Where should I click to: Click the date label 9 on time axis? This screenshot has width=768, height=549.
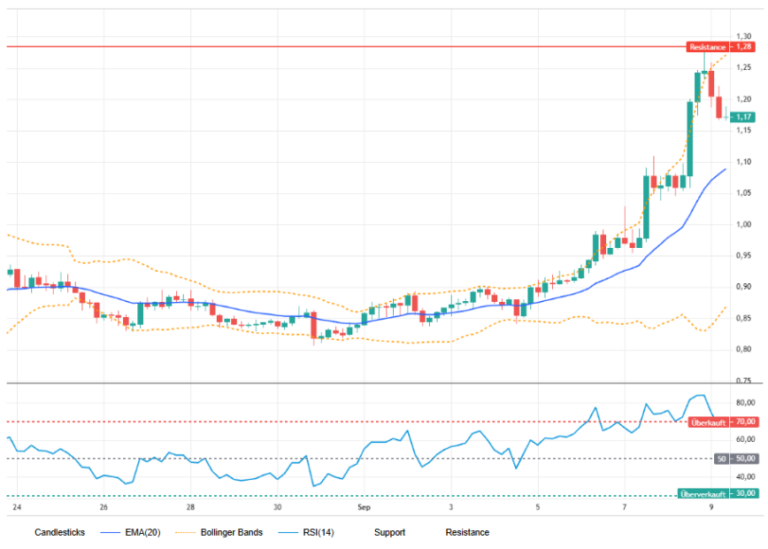(x=711, y=507)
